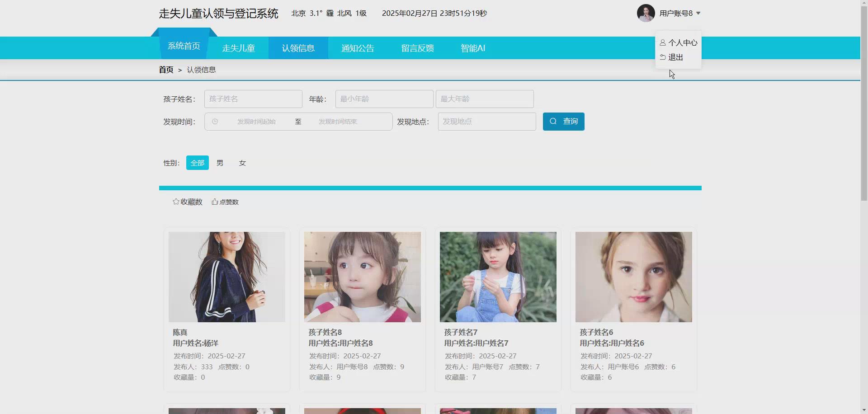Image resolution: width=868 pixels, height=414 pixels.
Task: Click the thumbs-up icon for 点赞数 sorting
Action: tap(214, 202)
